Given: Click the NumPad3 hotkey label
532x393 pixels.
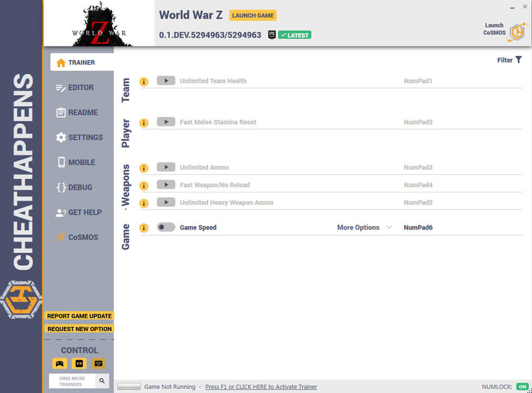Looking at the screenshot, I should [x=418, y=168].
